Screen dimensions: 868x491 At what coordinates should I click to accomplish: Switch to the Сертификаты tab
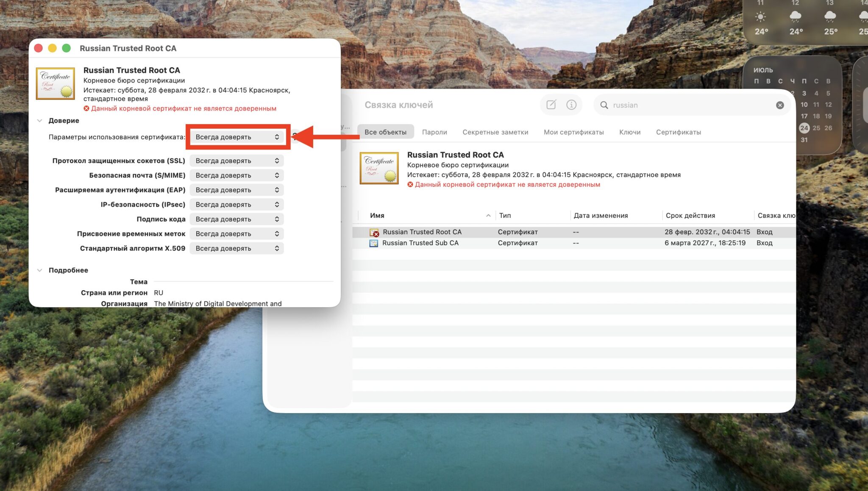[x=678, y=132]
